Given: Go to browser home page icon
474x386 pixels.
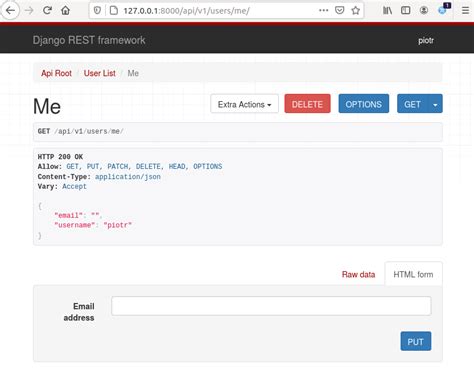Looking at the screenshot, I should tap(66, 11).
